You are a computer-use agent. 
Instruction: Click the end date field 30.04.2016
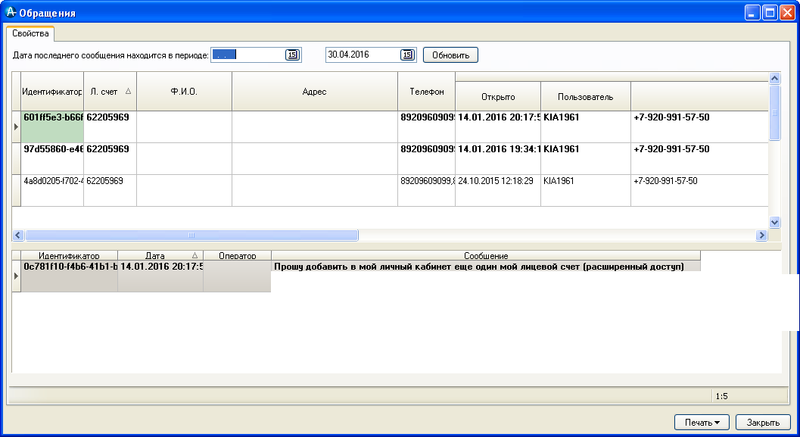coord(362,54)
